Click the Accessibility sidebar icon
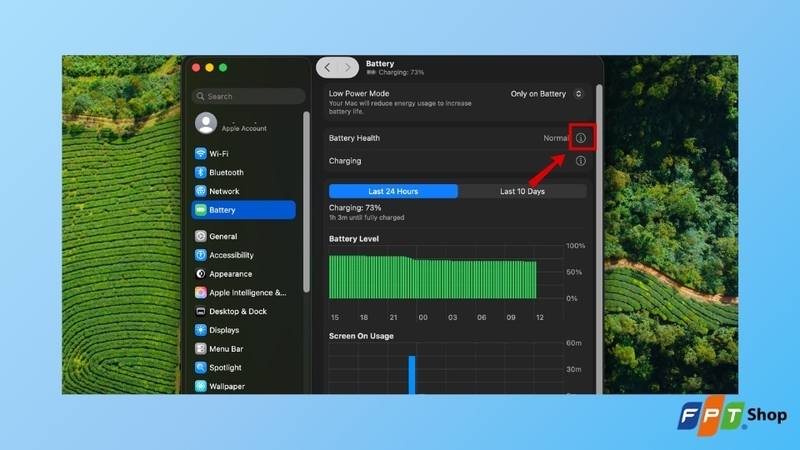Screen dimensions: 800x450 201,255
